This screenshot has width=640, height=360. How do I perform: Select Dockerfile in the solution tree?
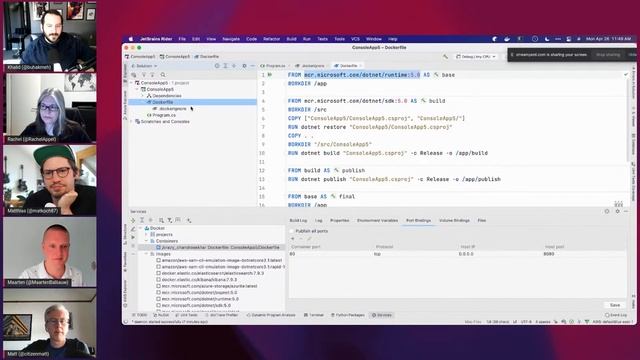pyautogui.click(x=192, y=102)
